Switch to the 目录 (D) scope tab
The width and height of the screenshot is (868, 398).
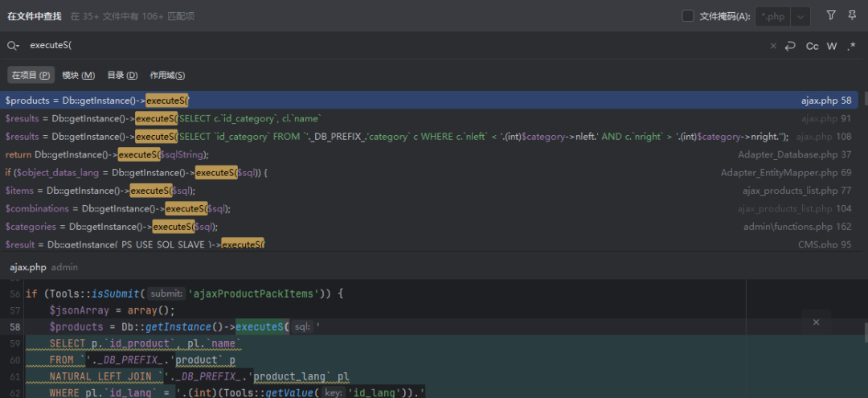[x=122, y=76]
